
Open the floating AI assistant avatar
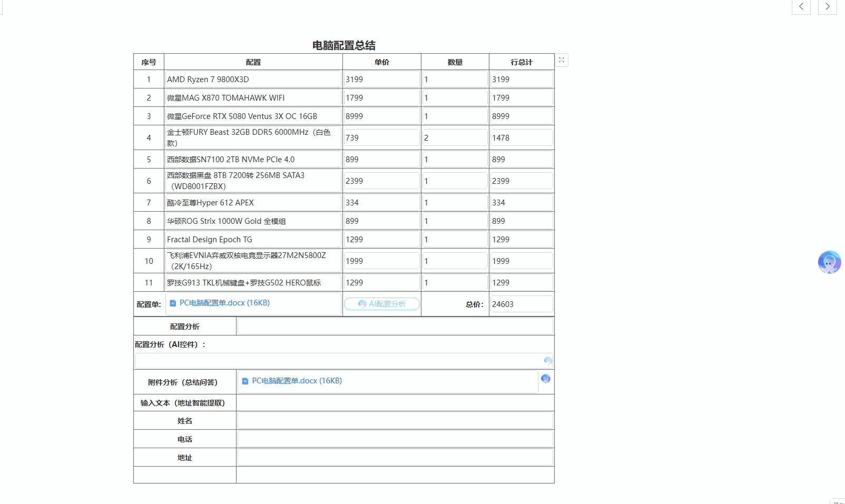click(829, 262)
